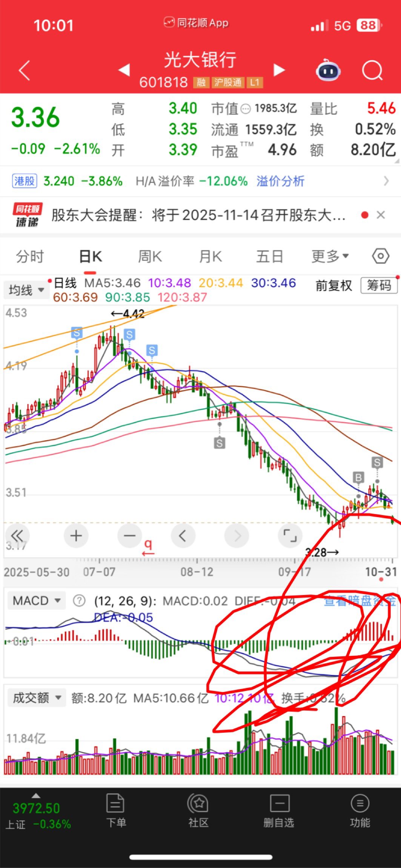Tap the 融 margin trading badge
Screen dimensions: 401x868
[x=201, y=83]
